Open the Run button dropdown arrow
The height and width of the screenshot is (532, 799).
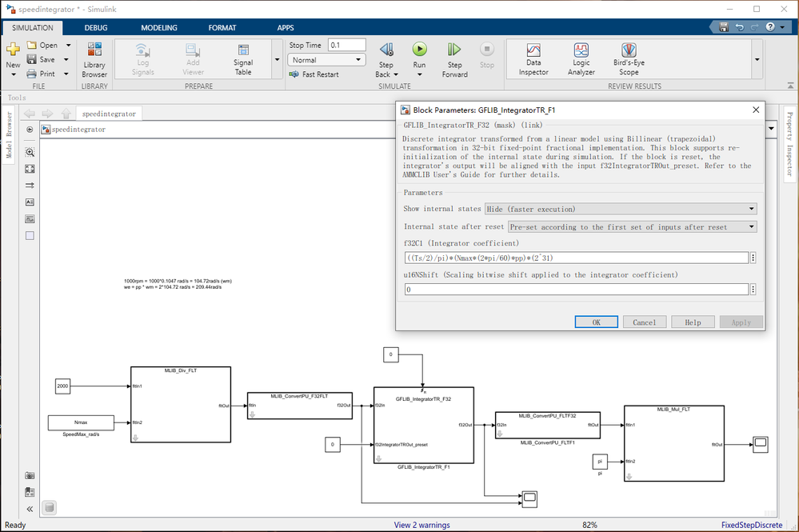pyautogui.click(x=419, y=74)
